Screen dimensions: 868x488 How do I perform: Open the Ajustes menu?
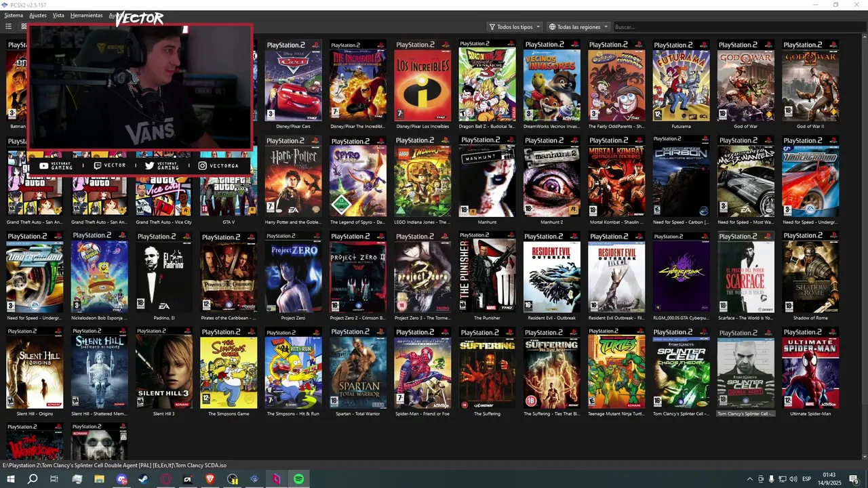coord(38,15)
